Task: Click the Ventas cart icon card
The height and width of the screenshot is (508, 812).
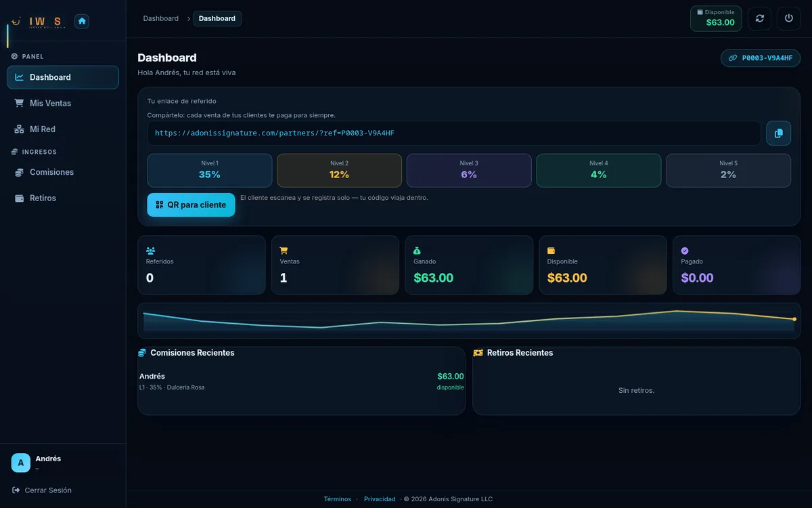Action: 335,265
